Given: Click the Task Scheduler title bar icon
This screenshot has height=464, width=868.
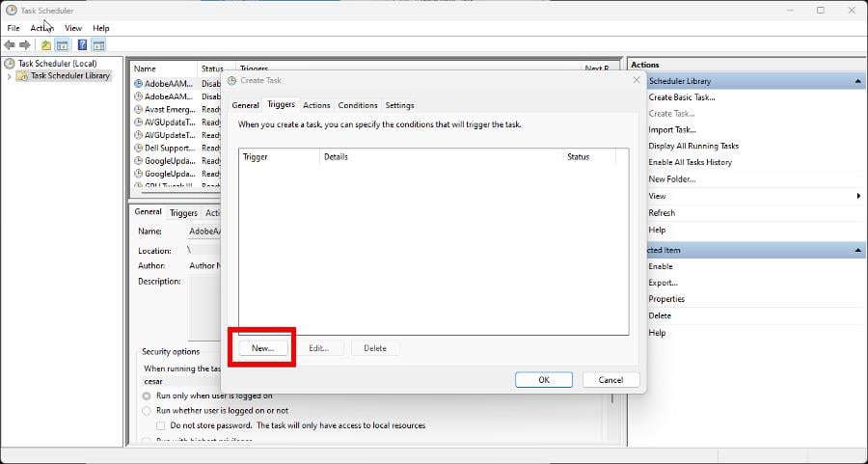Looking at the screenshot, I should pos(11,10).
